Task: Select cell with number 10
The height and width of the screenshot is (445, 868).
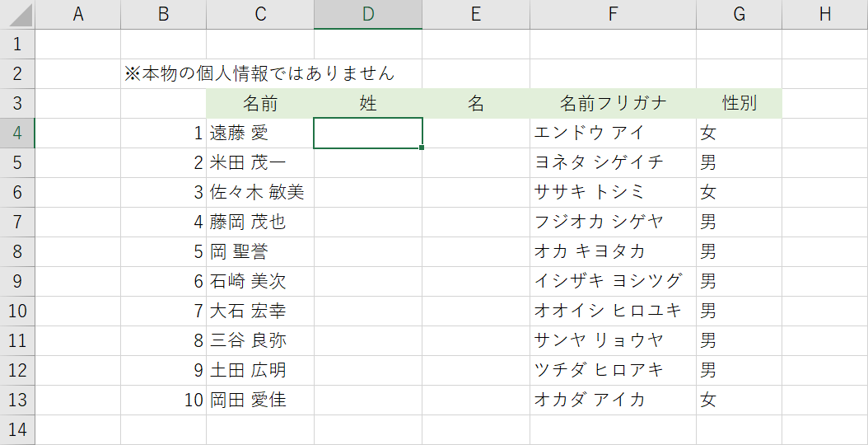Action: 163,400
